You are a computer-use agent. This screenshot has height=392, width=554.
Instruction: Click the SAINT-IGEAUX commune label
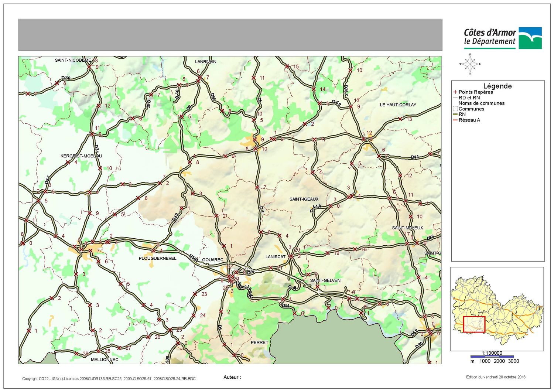click(304, 199)
